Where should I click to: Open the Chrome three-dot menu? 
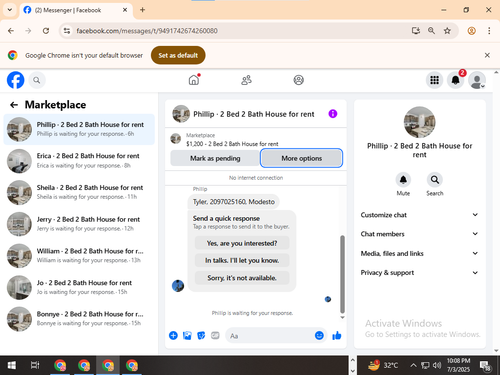tap(489, 31)
